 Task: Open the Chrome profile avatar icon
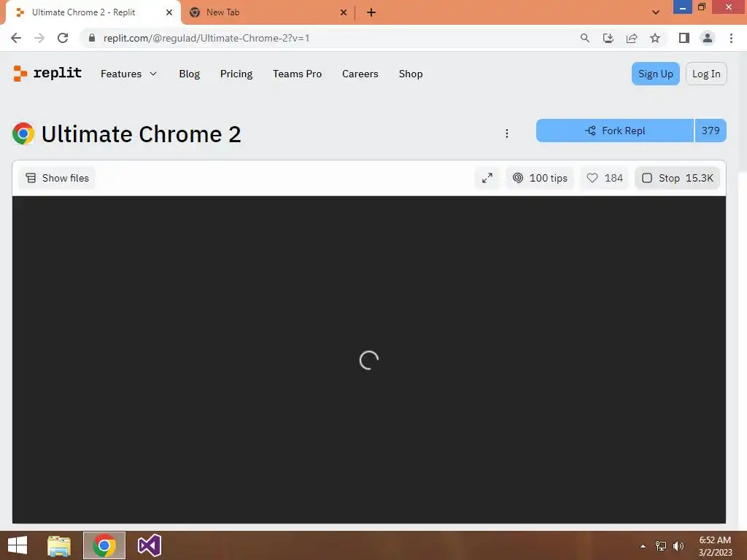(x=708, y=38)
